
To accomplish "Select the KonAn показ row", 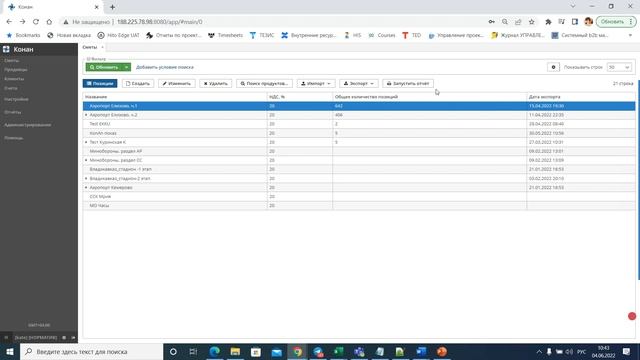I will pyautogui.click(x=359, y=133).
